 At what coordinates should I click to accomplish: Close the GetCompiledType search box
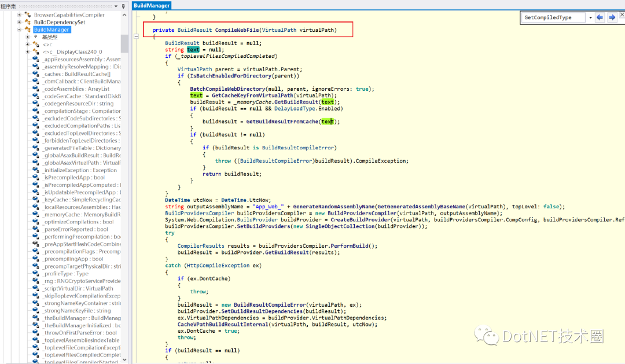(622, 14)
